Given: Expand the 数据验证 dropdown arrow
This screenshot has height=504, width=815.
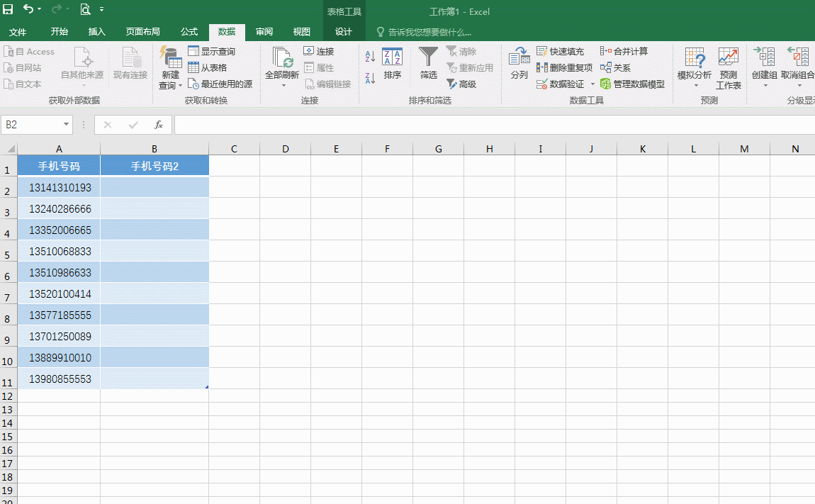Looking at the screenshot, I should pyautogui.click(x=592, y=84).
